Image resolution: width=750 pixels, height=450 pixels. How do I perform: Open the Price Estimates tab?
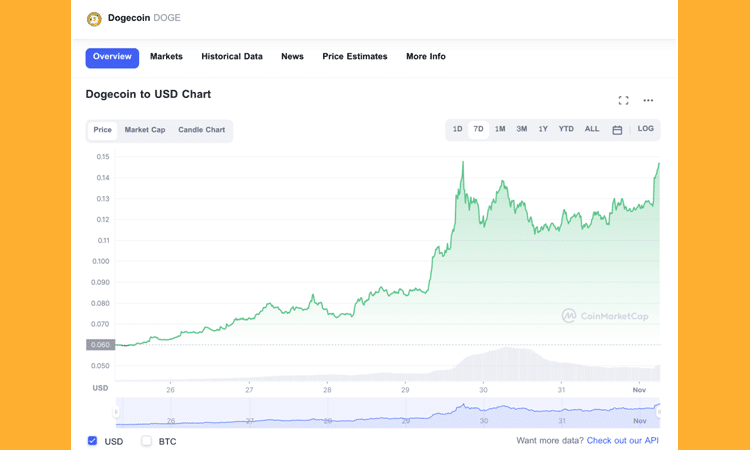click(355, 56)
